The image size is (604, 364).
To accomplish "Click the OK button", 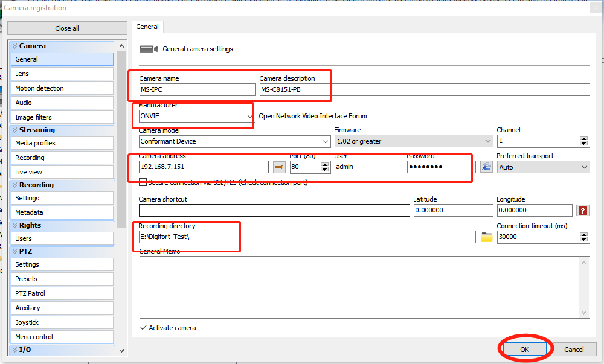I will 525,350.
